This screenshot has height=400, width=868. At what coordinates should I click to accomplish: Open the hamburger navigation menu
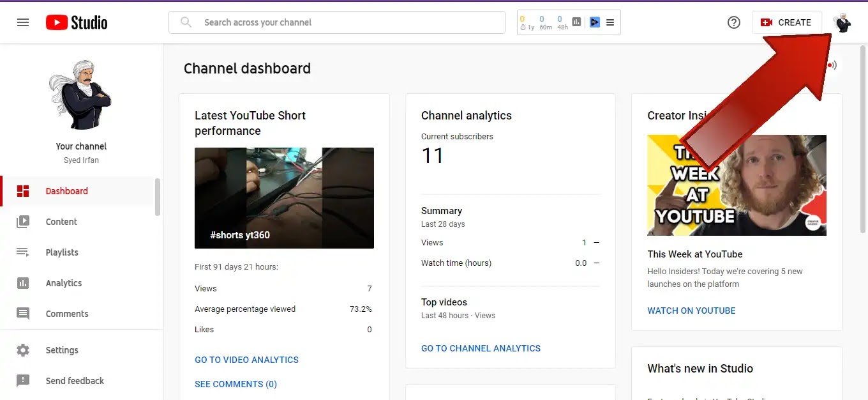(x=23, y=22)
